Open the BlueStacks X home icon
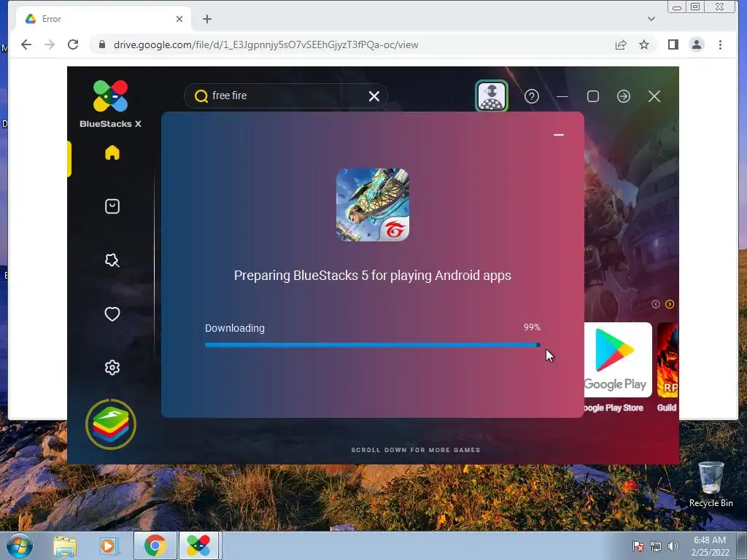The width and height of the screenshot is (747, 560). tap(112, 152)
